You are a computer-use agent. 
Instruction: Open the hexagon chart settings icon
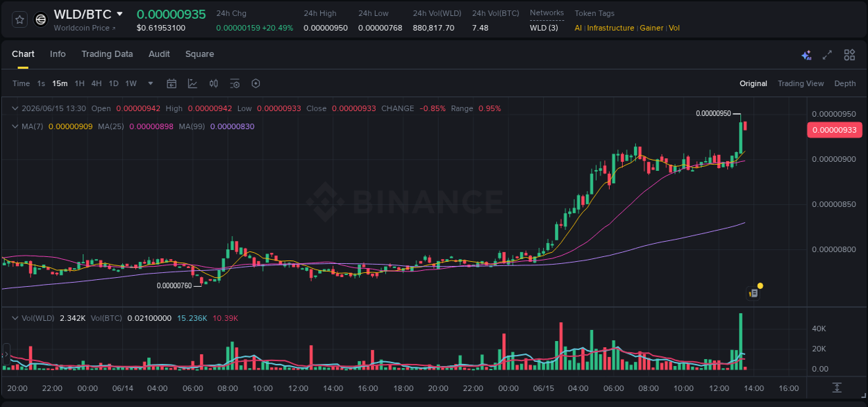pos(256,83)
